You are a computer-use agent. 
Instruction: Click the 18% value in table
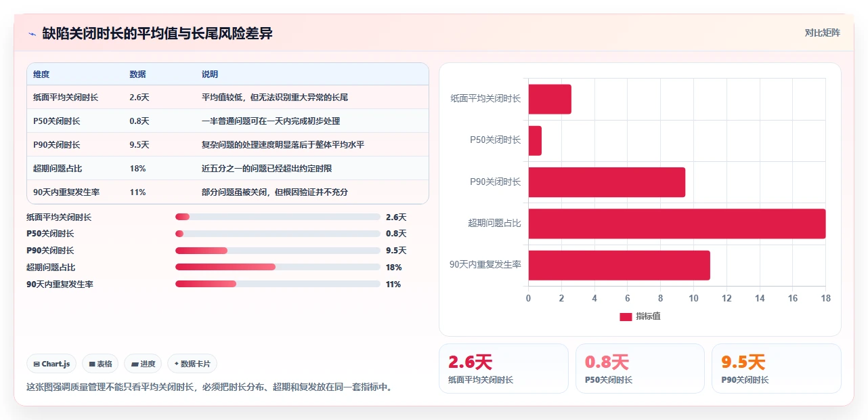[137, 169]
